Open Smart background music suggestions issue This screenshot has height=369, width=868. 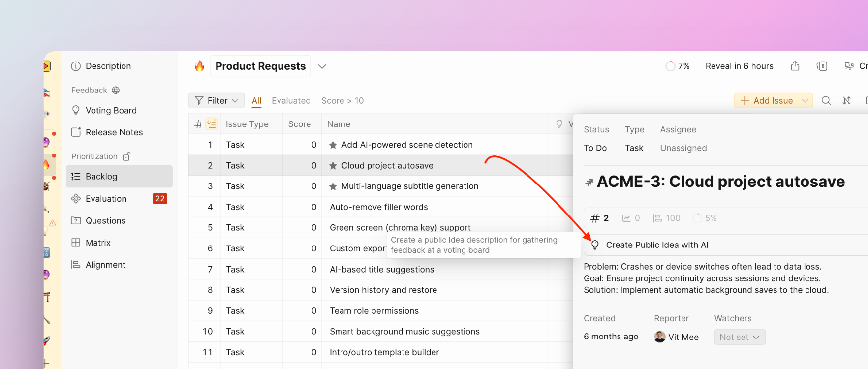pos(404,332)
